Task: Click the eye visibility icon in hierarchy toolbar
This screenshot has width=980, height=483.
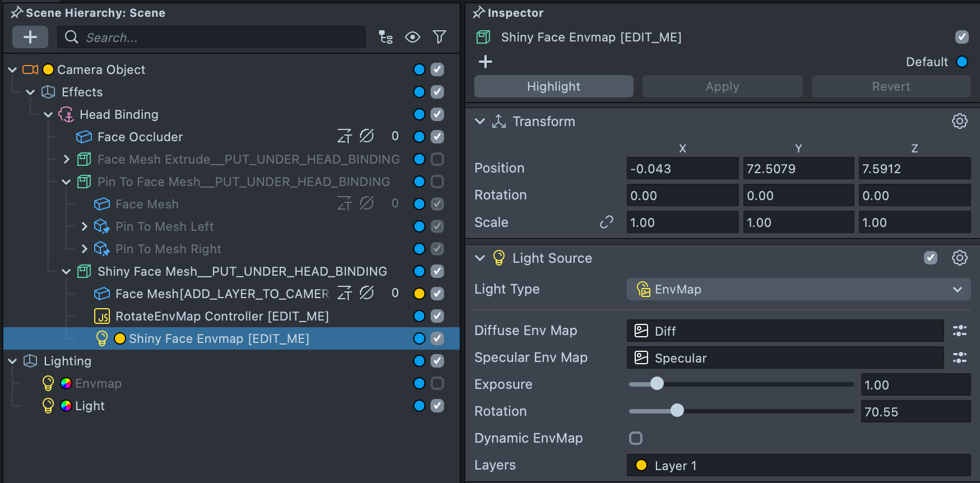Action: pyautogui.click(x=413, y=38)
